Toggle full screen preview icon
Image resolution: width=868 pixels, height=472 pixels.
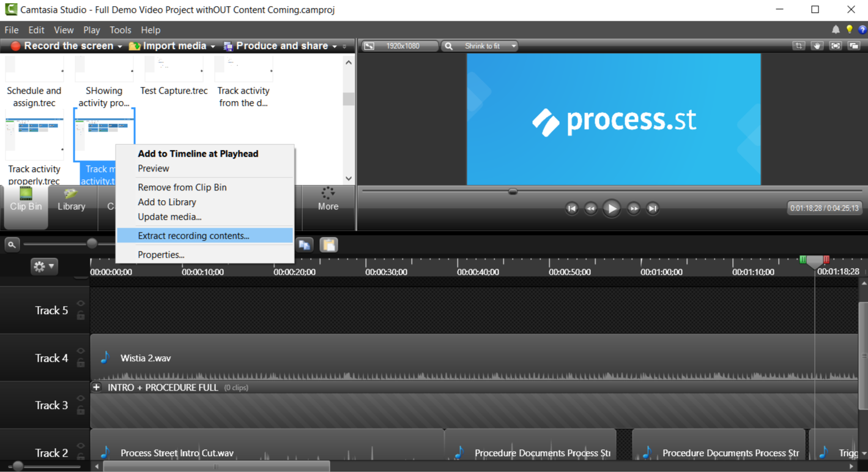836,46
